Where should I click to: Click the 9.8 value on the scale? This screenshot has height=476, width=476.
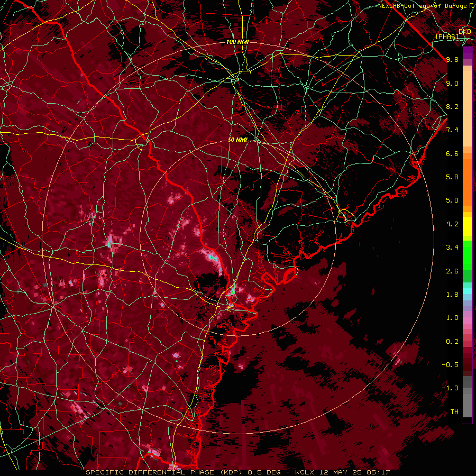coord(452,60)
